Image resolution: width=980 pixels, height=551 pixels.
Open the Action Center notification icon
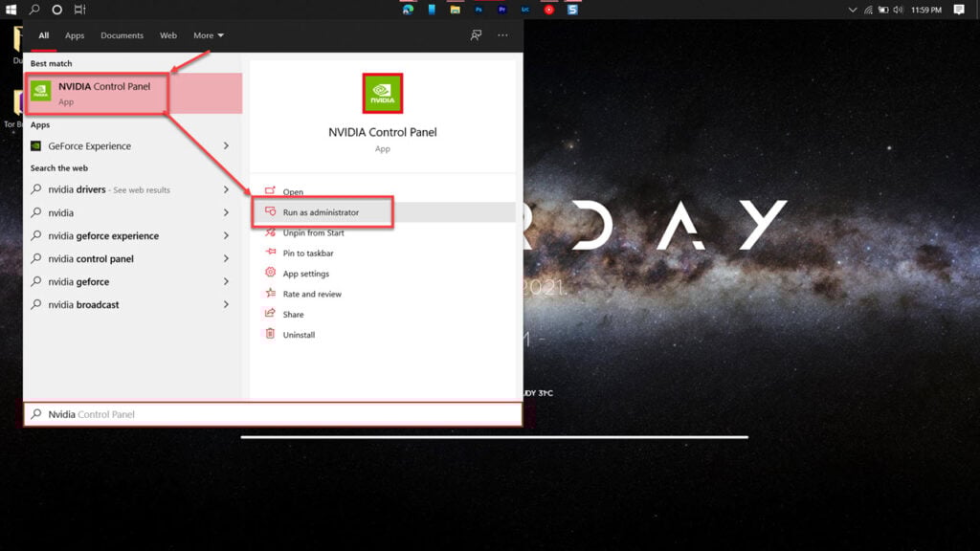(959, 10)
